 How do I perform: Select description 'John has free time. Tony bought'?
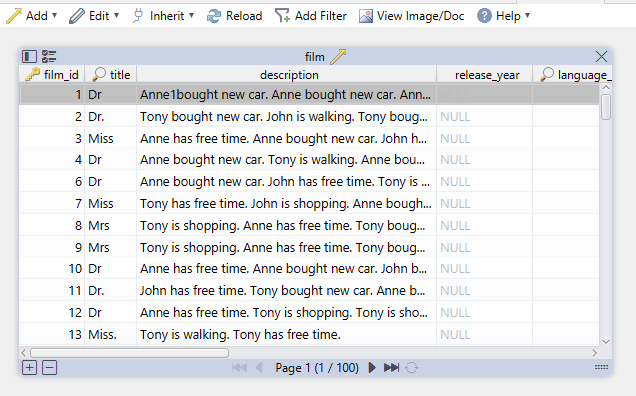pos(287,290)
